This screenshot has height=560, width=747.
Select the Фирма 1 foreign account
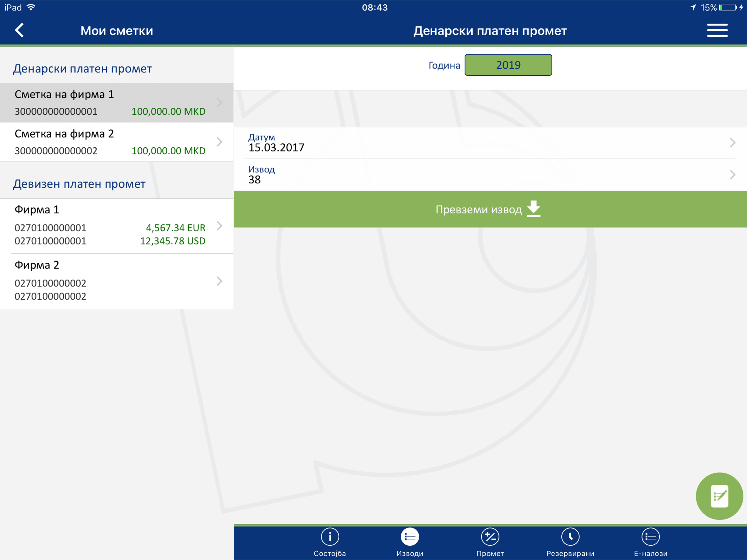pyautogui.click(x=116, y=226)
